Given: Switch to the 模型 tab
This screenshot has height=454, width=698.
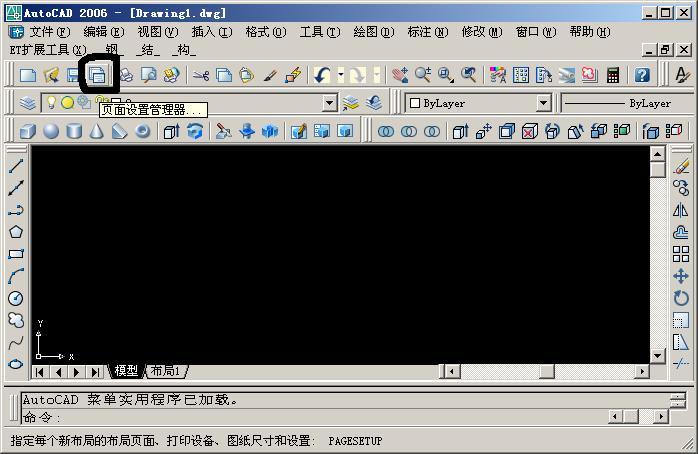Looking at the screenshot, I should click(x=126, y=371).
